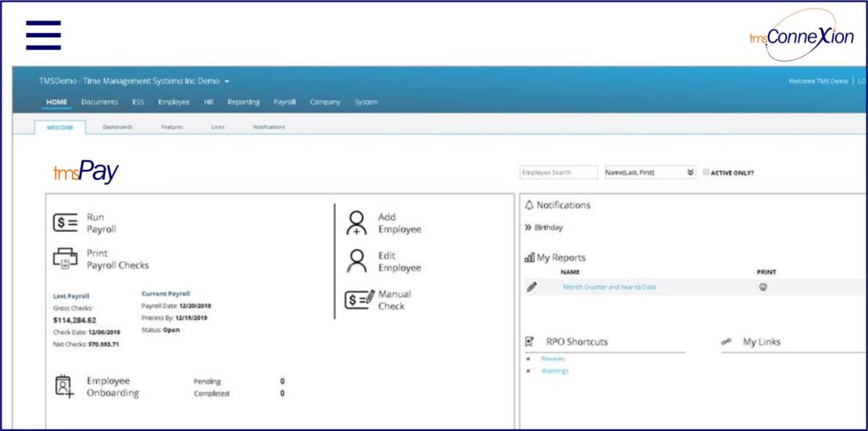This screenshot has height=431, width=868.
Task: Click the Employee Search field
Action: tap(559, 172)
